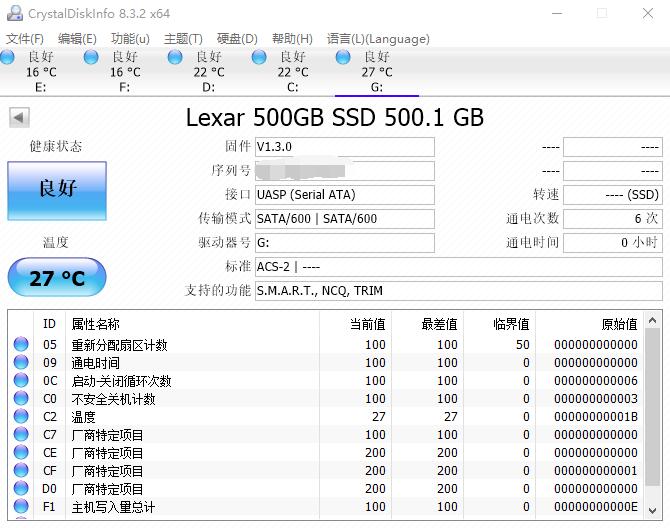Click status orb for temperature attribute C2
Screen dimensions: 670x528
point(21,417)
